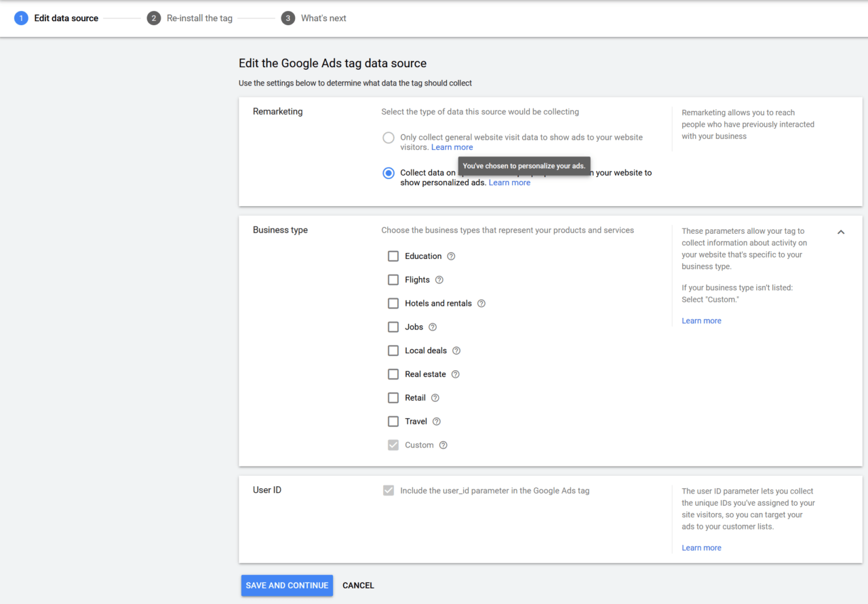
Task: Open the Jobs help icon
Action: [433, 327]
